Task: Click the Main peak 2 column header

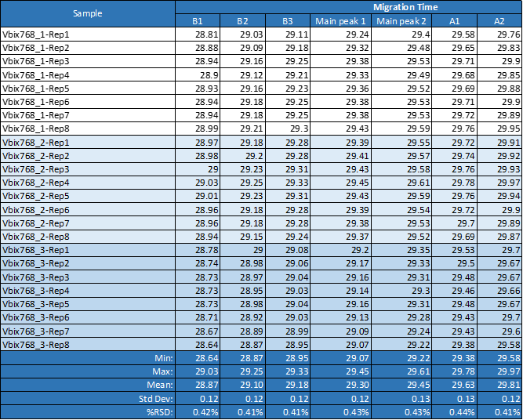Action: (401, 21)
